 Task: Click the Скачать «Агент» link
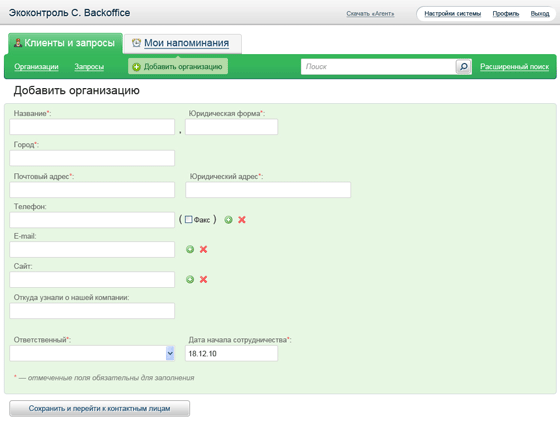tap(370, 14)
